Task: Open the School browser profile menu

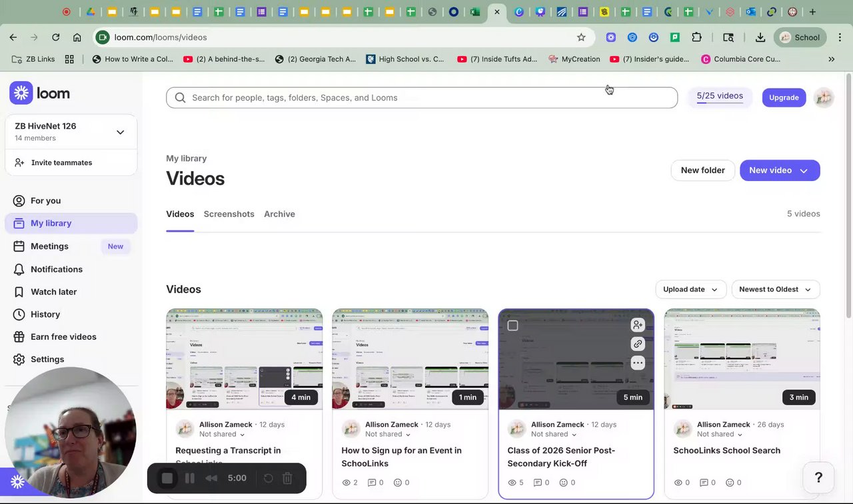Action: pos(800,37)
